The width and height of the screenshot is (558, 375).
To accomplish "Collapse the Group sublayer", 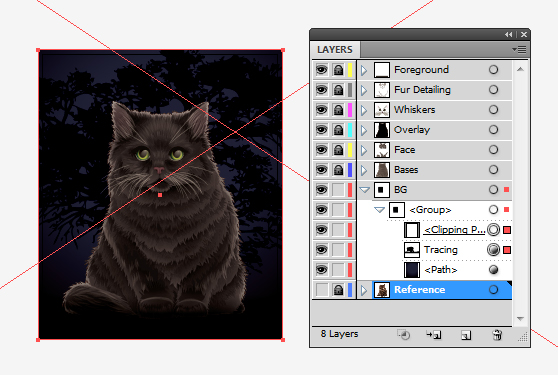I will pyautogui.click(x=379, y=210).
